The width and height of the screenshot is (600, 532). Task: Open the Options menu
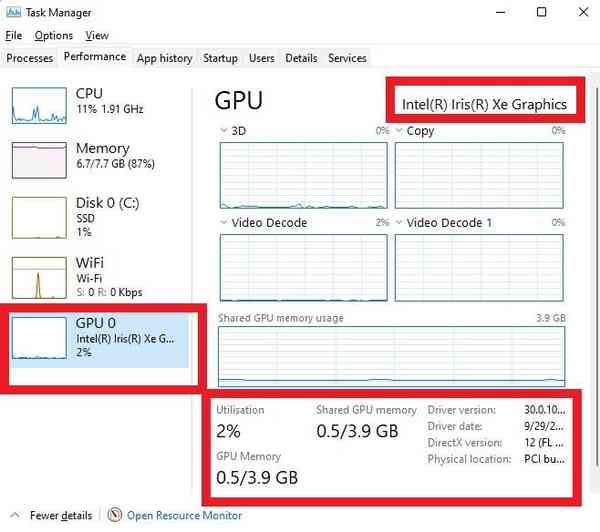[54, 35]
